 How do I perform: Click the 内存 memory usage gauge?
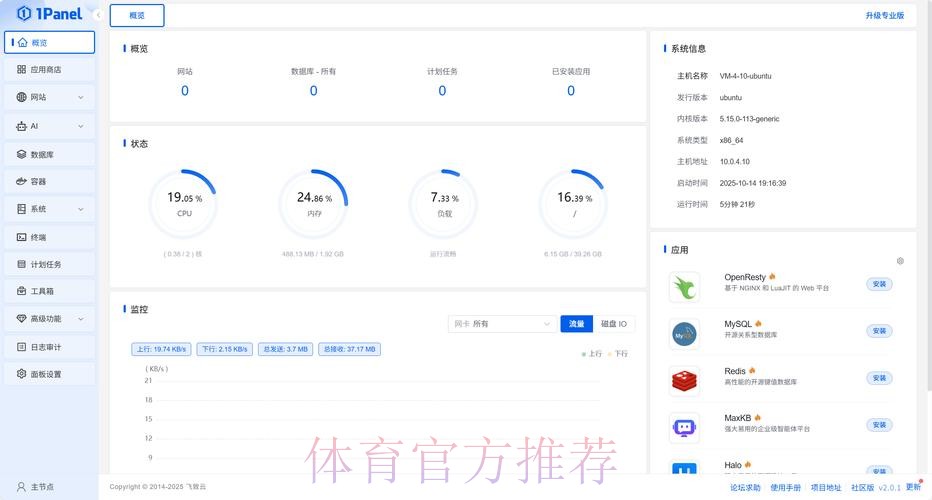tap(314, 204)
